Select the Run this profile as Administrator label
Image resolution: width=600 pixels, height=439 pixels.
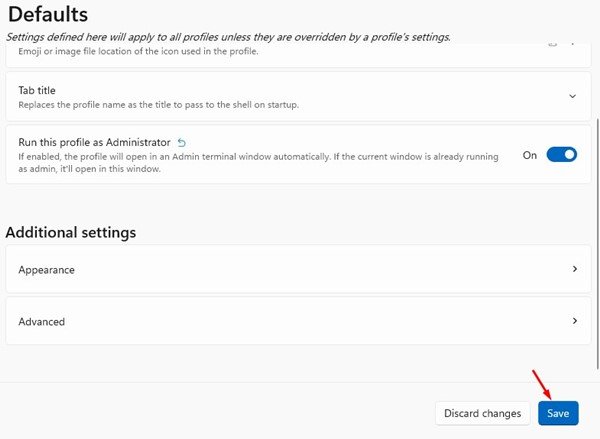[94, 143]
